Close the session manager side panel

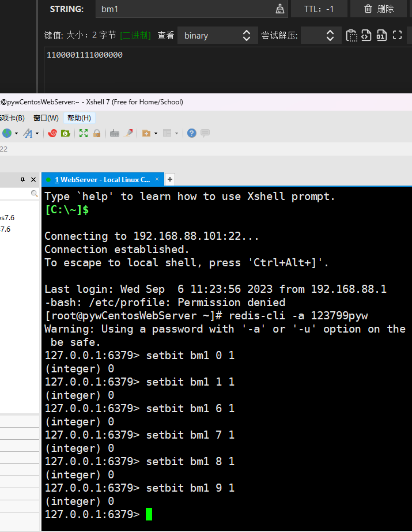(33, 179)
